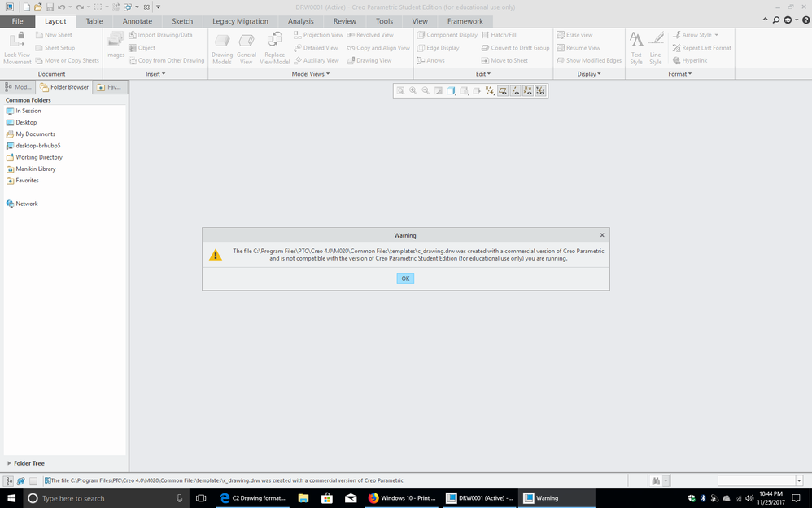The height and width of the screenshot is (508, 812).
Task: Switch to the Analysis ribbon tab
Action: point(301,21)
